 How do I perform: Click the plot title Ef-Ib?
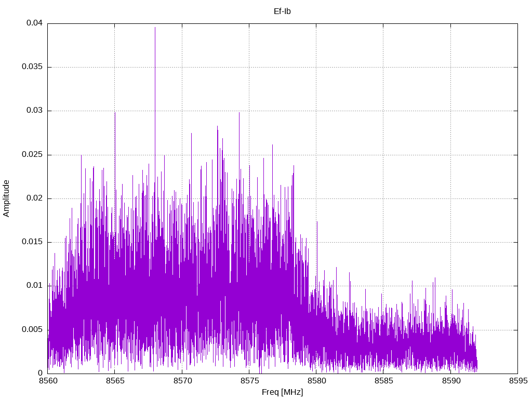282,11
